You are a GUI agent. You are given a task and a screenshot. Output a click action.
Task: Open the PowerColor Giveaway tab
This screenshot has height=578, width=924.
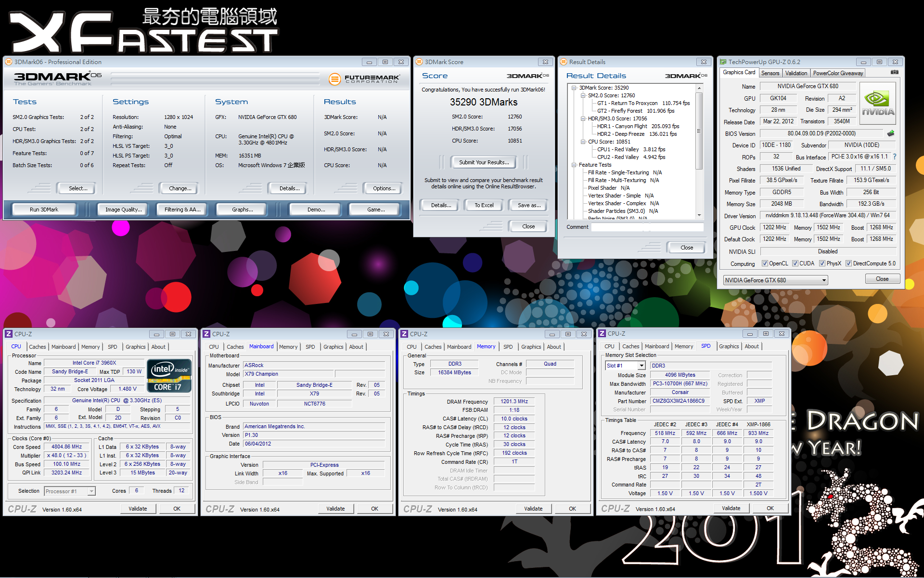pos(838,73)
